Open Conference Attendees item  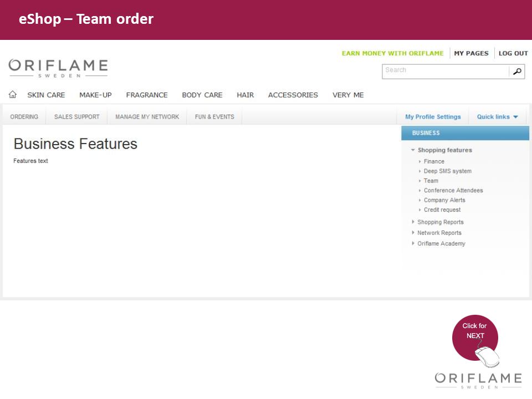(x=453, y=190)
